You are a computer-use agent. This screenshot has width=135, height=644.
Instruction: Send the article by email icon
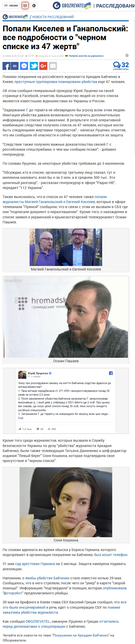click(53, 66)
